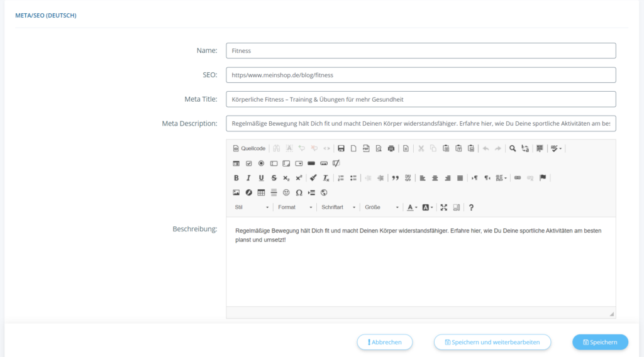Insert a checkbox form element
The image size is (644, 357).
point(248,163)
